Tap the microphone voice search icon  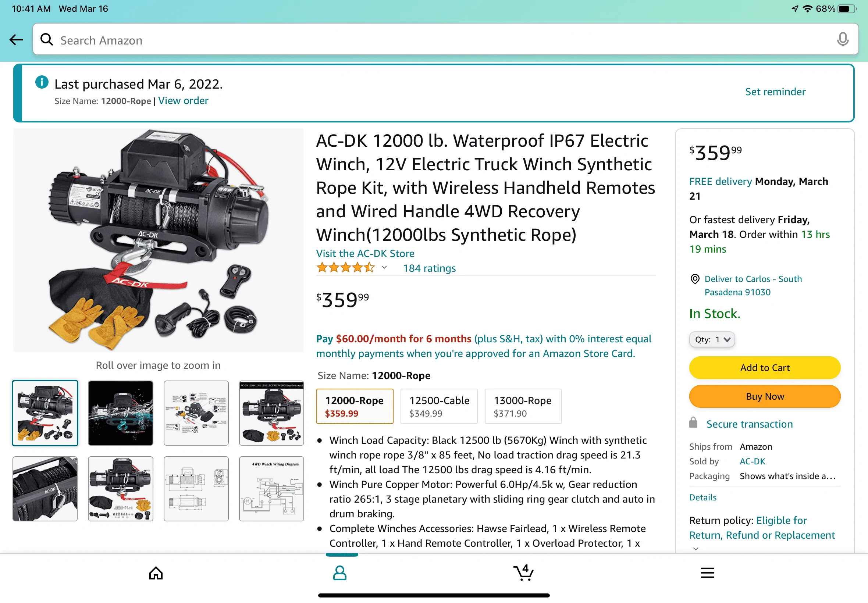click(842, 39)
